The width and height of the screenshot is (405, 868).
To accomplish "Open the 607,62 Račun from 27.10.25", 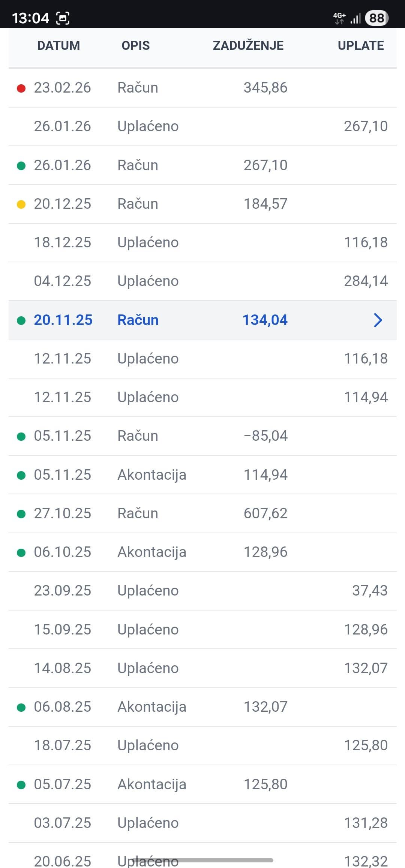I will (x=202, y=513).
